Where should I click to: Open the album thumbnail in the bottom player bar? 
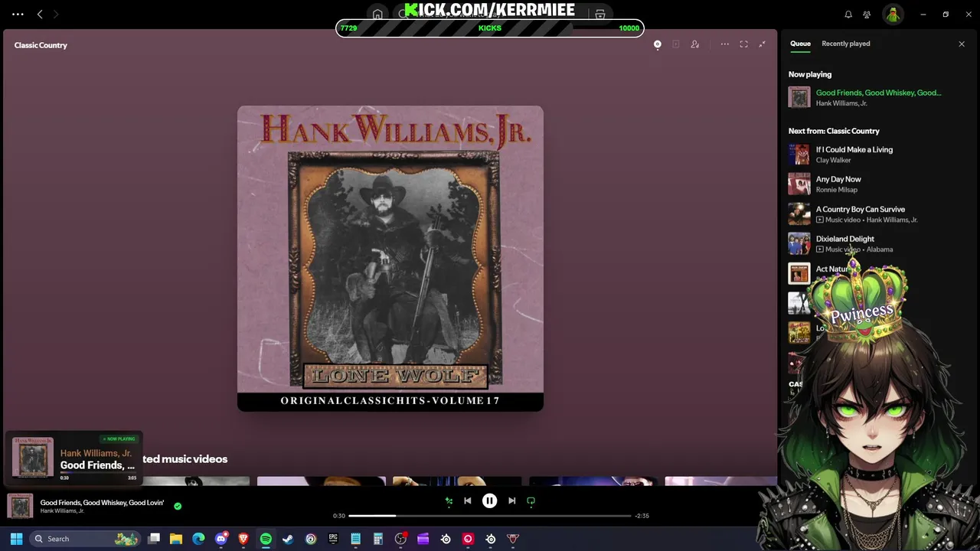20,506
